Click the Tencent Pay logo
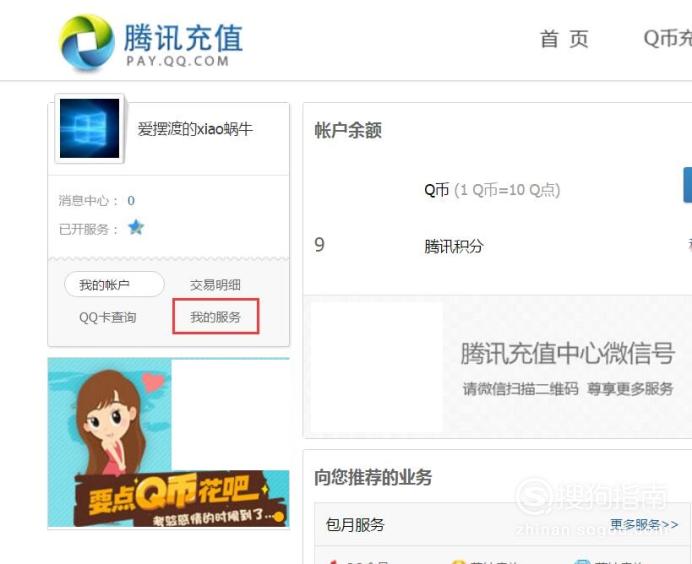The width and height of the screenshot is (692, 564). coord(151,42)
